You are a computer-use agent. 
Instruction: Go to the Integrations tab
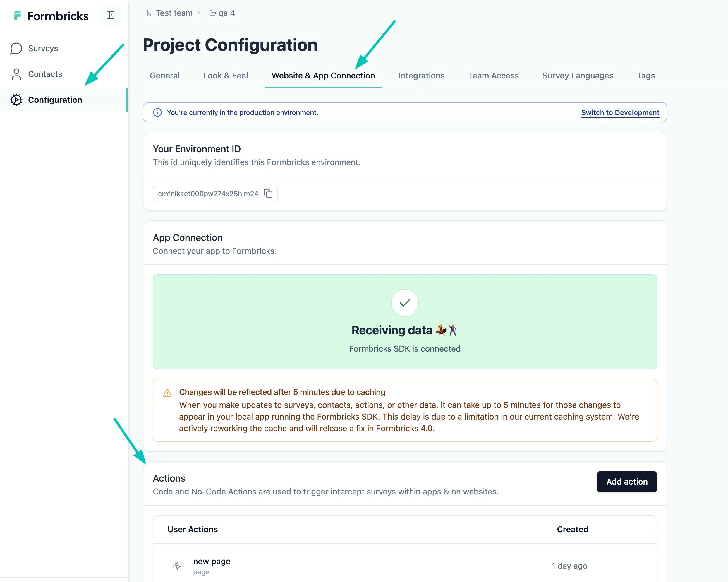click(x=421, y=76)
